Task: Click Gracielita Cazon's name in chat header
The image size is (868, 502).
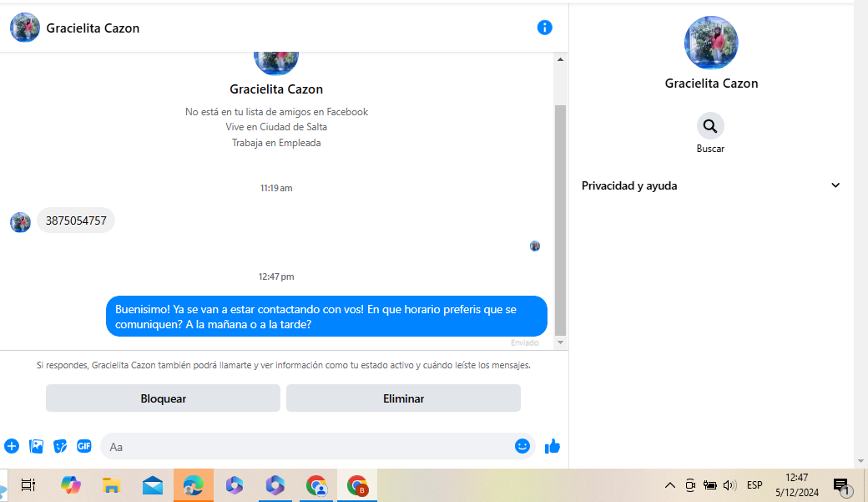Action: click(x=93, y=28)
